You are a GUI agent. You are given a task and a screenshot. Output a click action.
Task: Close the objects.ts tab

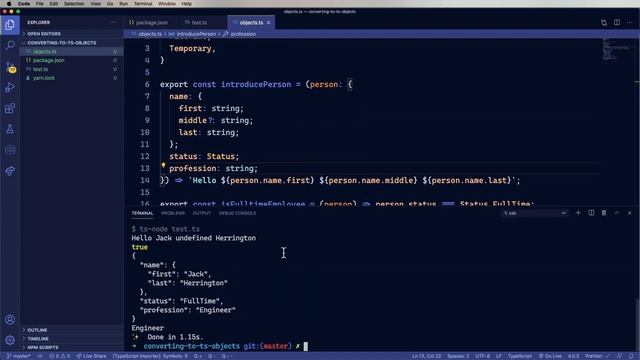coord(268,22)
